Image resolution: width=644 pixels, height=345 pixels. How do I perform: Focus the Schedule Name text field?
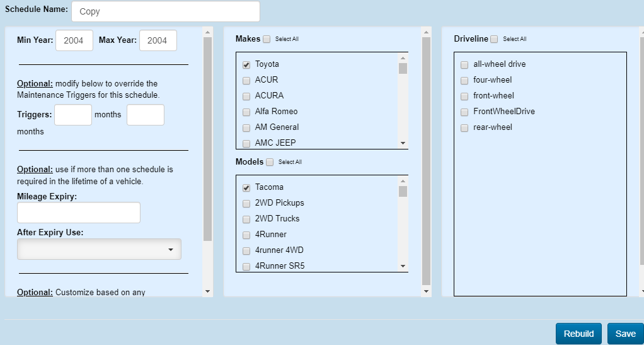tap(165, 11)
